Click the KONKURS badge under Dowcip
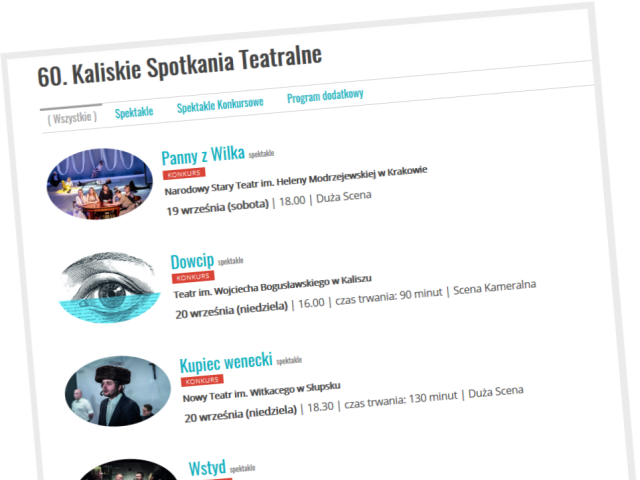This screenshot has width=640, height=480. pos(193,277)
